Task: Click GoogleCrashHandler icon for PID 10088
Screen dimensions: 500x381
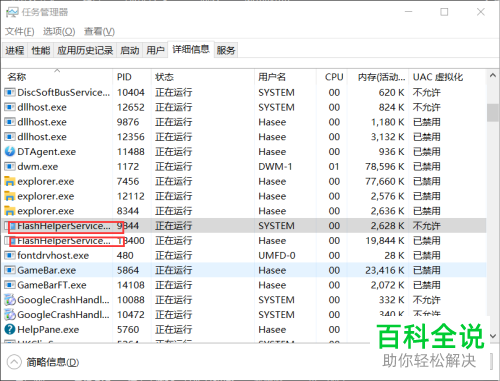Action: (x=10, y=300)
